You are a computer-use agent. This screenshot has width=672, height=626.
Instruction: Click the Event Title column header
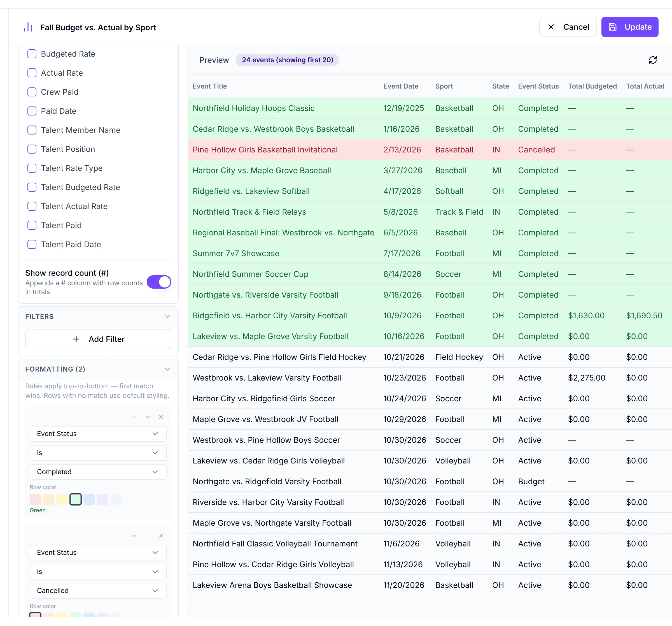click(209, 86)
